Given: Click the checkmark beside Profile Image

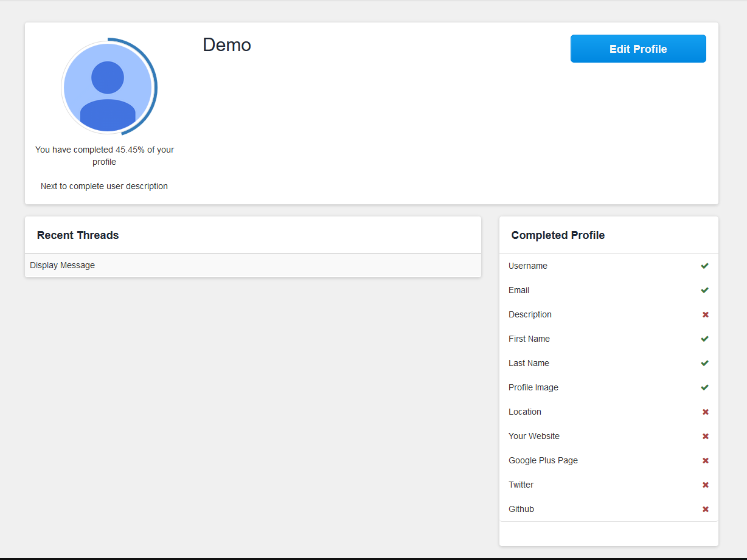Looking at the screenshot, I should pos(704,387).
